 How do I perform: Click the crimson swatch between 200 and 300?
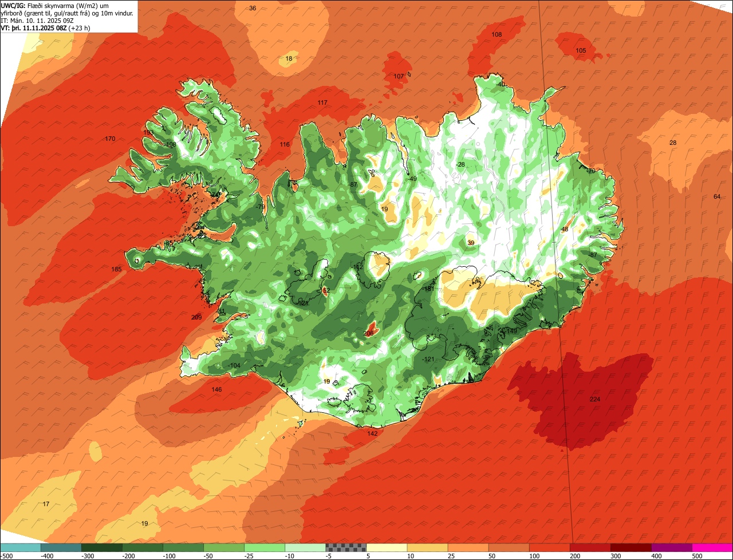coord(589,547)
